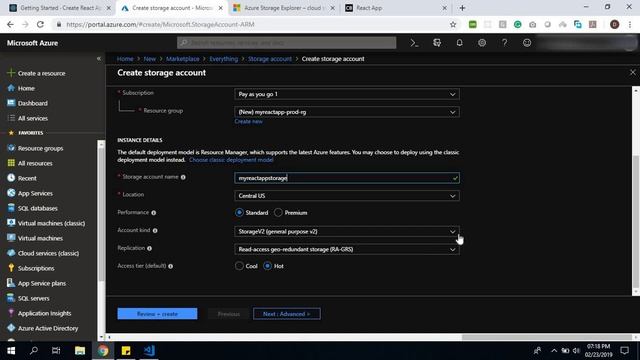Go to Home breadcrumb link

(x=125, y=59)
